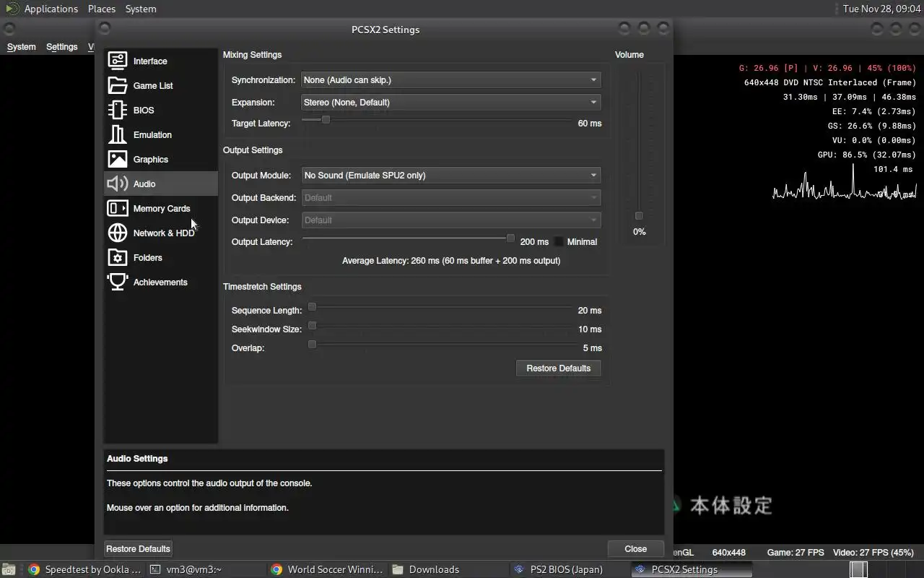Click the Chrome icon of Speedtest taskbar entry
Image resolution: width=924 pixels, height=578 pixels.
(34, 569)
